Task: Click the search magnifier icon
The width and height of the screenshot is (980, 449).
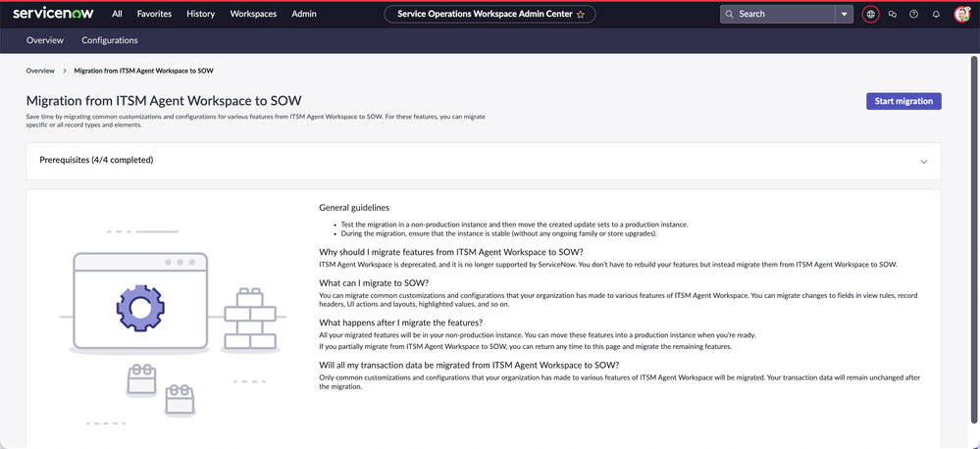Action: pos(730,14)
